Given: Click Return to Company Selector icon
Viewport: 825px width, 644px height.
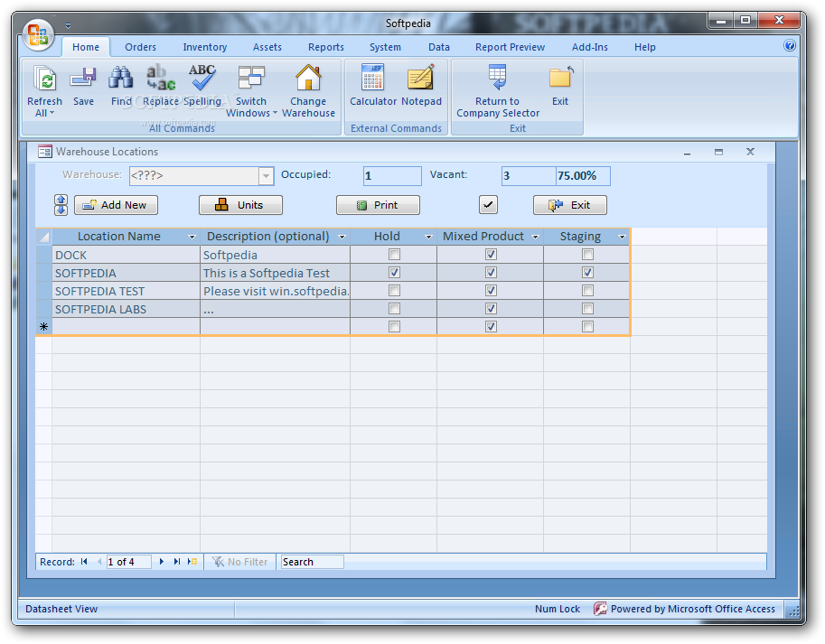Looking at the screenshot, I should coord(497,78).
